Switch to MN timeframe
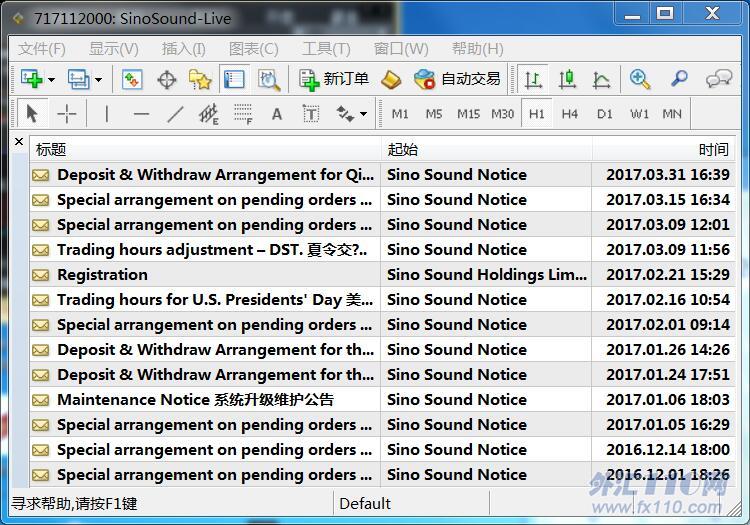Screen dimensions: 750x525 tap(672, 114)
